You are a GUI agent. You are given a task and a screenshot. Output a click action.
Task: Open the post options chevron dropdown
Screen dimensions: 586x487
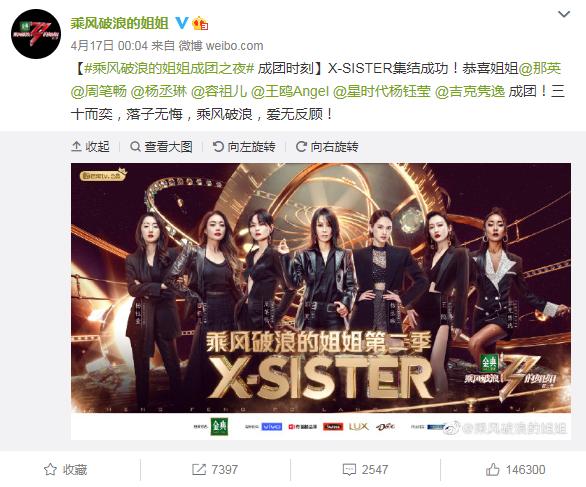(564, 15)
